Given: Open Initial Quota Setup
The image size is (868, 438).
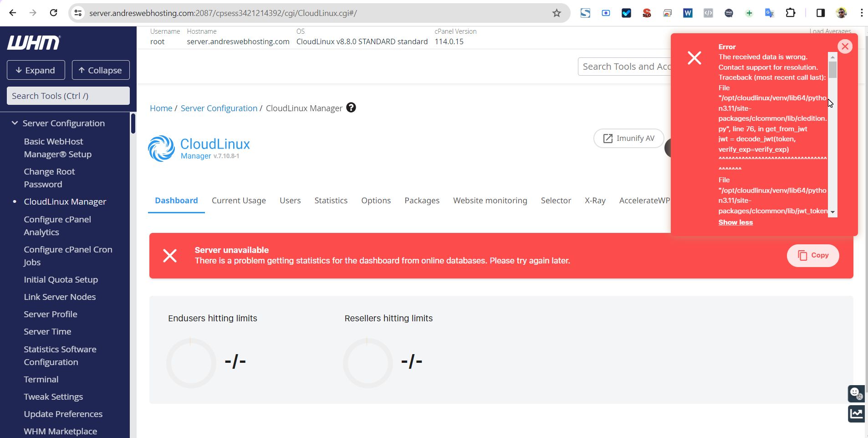Looking at the screenshot, I should pos(61,279).
